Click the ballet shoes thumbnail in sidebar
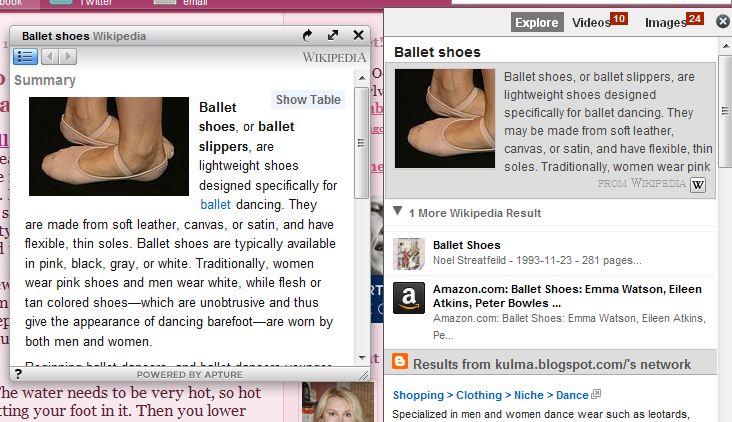Viewport: 732px width, 422px height. click(x=444, y=119)
